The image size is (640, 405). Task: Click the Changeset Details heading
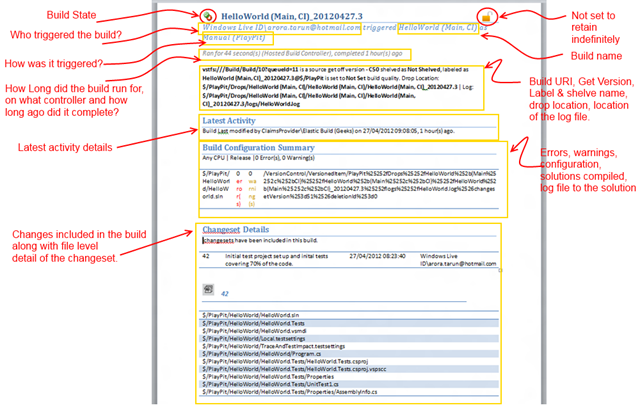236,229
